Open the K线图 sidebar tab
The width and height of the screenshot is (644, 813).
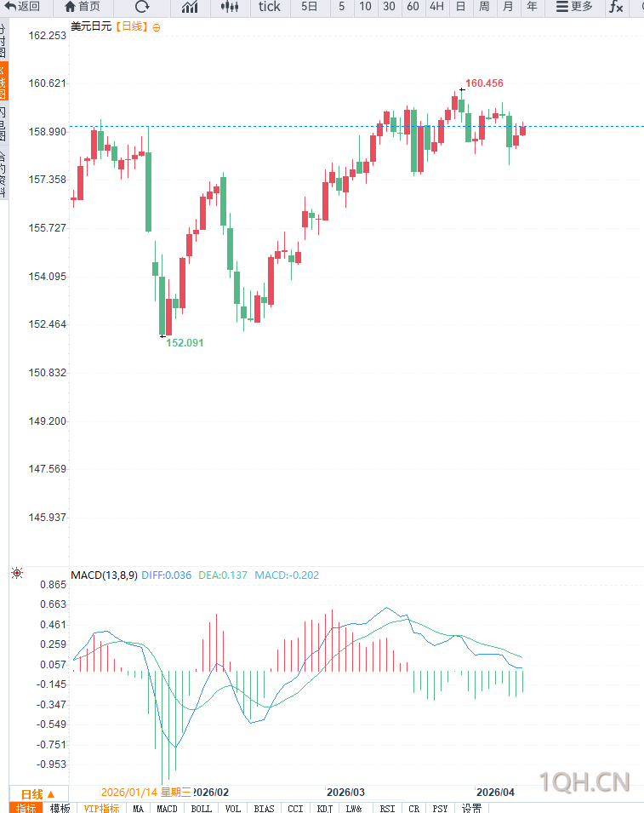coord(3,82)
